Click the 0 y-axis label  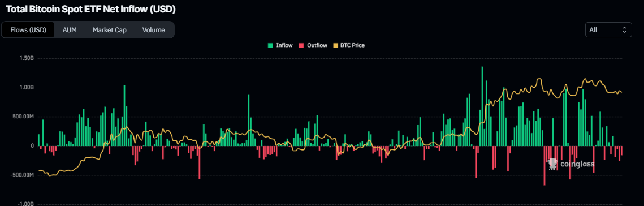pos(32,146)
